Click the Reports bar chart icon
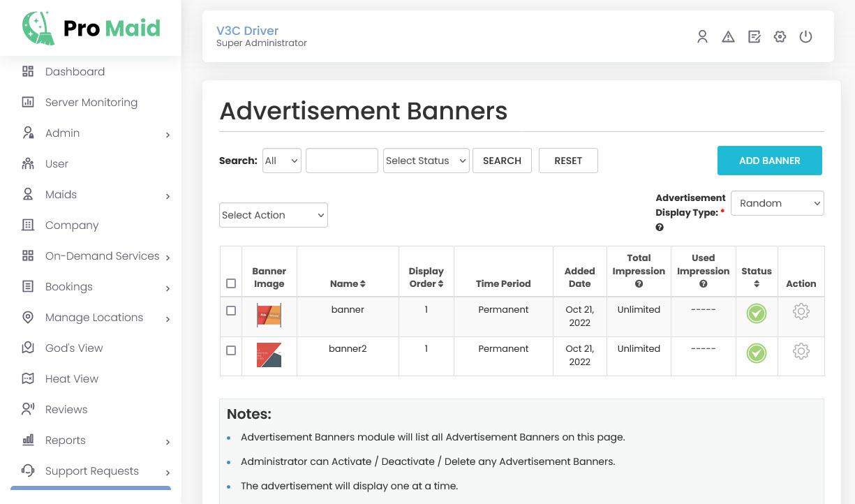Image resolution: width=855 pixels, height=504 pixels. click(28, 440)
